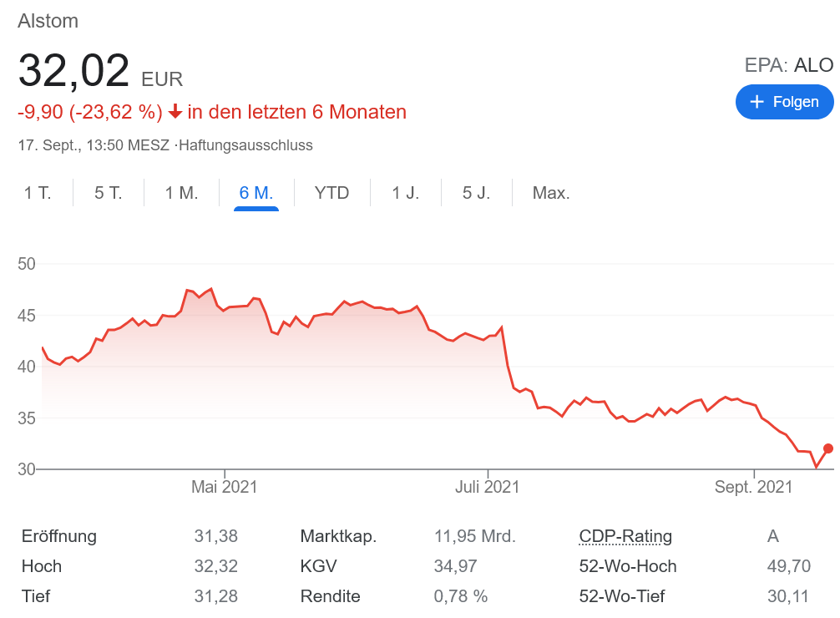Click the Alstom company name heading
The width and height of the screenshot is (840, 618).
coord(48,21)
